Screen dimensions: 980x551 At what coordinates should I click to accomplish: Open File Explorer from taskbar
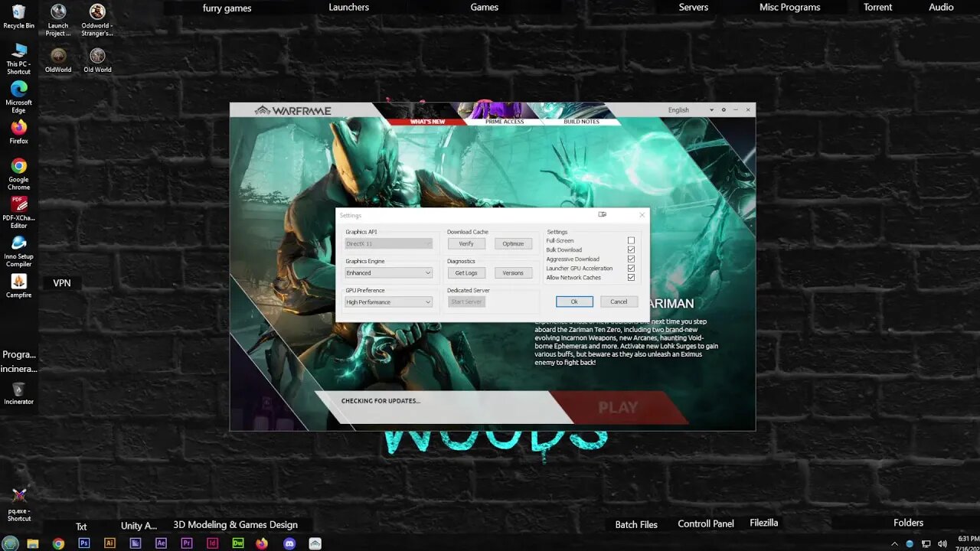coord(33,543)
